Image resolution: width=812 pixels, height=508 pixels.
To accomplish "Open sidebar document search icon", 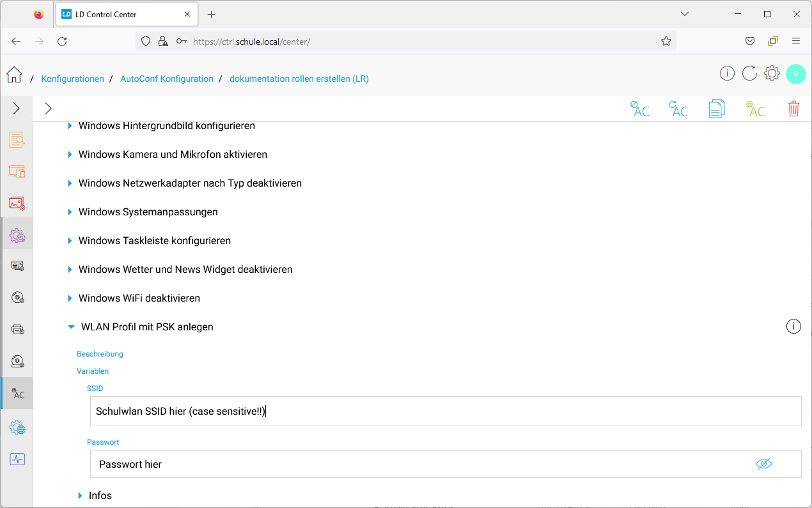I will tap(17, 140).
